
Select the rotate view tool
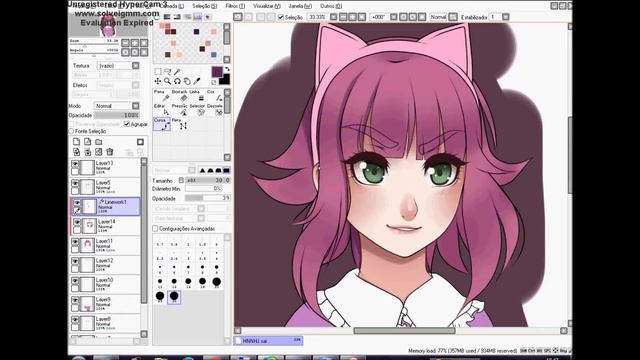click(178, 81)
